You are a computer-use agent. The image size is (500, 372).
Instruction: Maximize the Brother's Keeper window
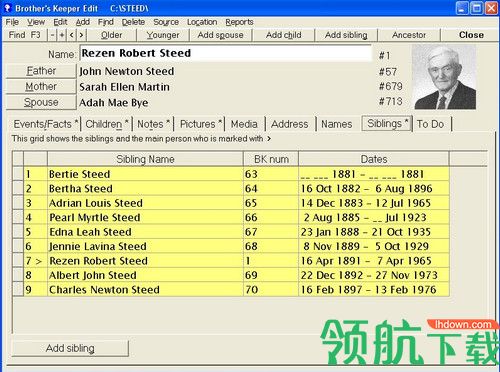477,8
